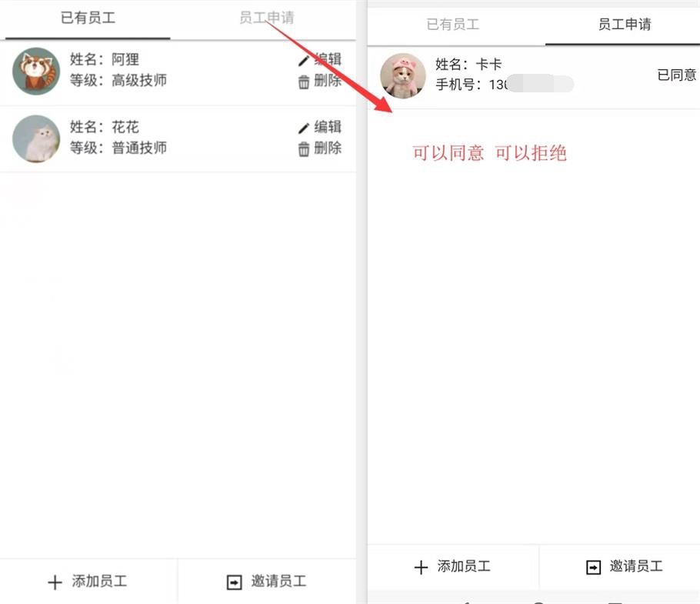700x604 pixels.
Task: Click the plus icon beside 添加员工 in right panel
Action: tap(421, 567)
